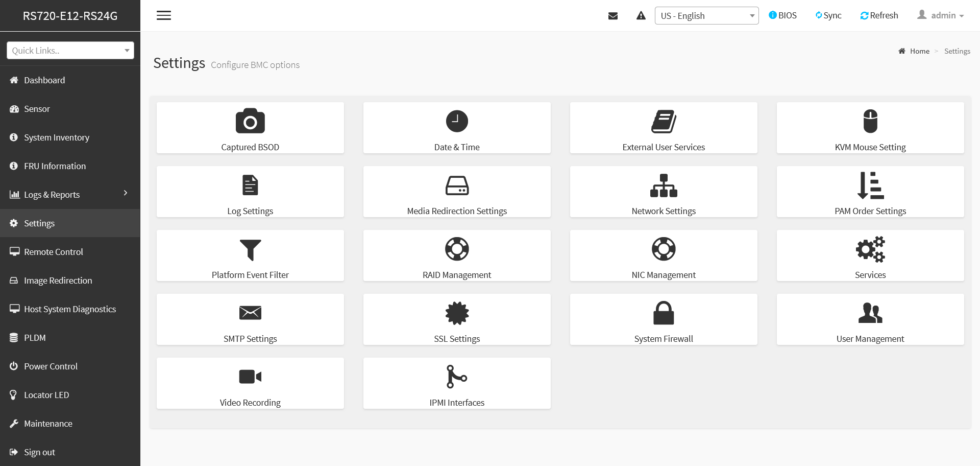Viewport: 980px width, 466px height.
Task: Click the Dashboard home icon in sidebar
Action: [x=14, y=80]
